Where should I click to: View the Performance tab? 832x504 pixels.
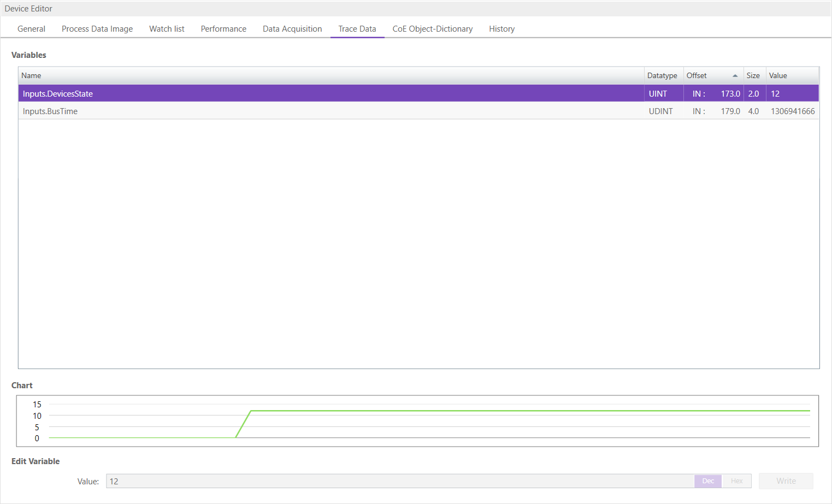tap(223, 28)
